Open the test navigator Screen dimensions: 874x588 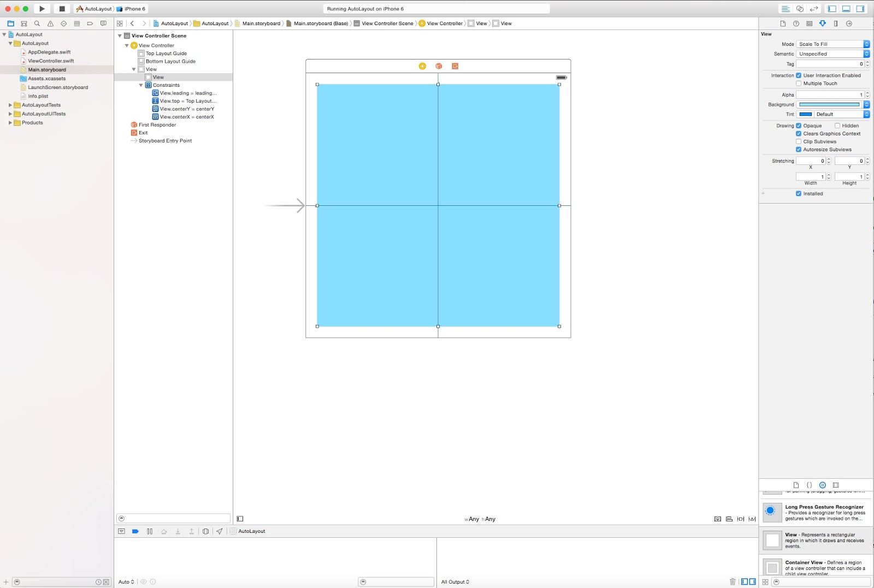coord(63,23)
